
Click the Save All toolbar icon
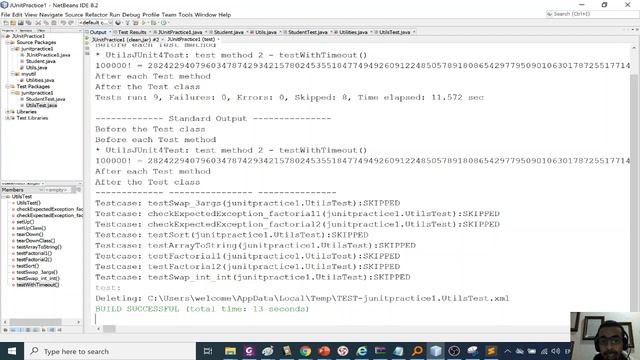click(28, 23)
